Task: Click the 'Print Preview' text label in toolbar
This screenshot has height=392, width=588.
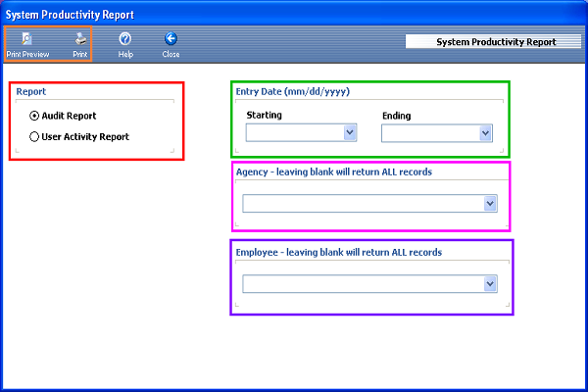Action: [x=27, y=55]
